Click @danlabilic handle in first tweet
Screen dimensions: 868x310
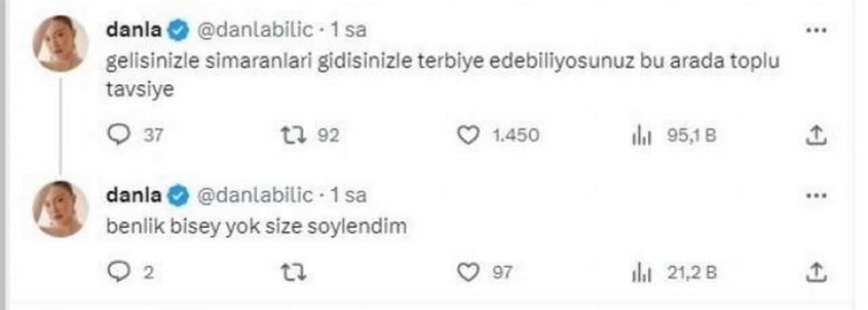(x=255, y=31)
